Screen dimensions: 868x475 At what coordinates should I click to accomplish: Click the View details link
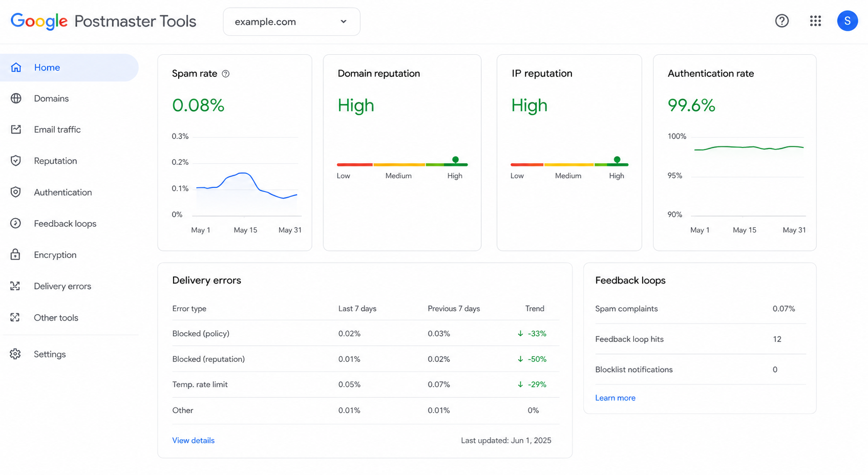click(193, 440)
